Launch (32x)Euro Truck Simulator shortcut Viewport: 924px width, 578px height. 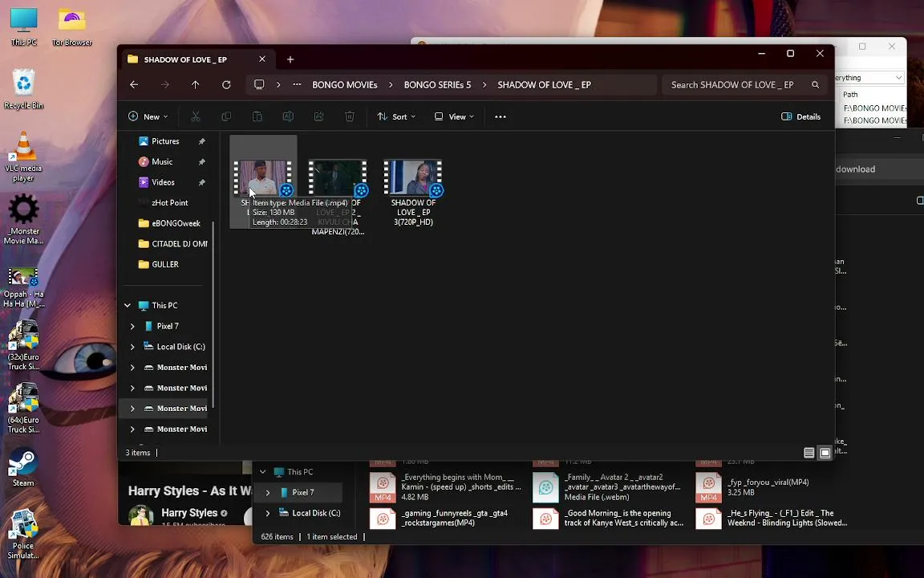tap(23, 346)
